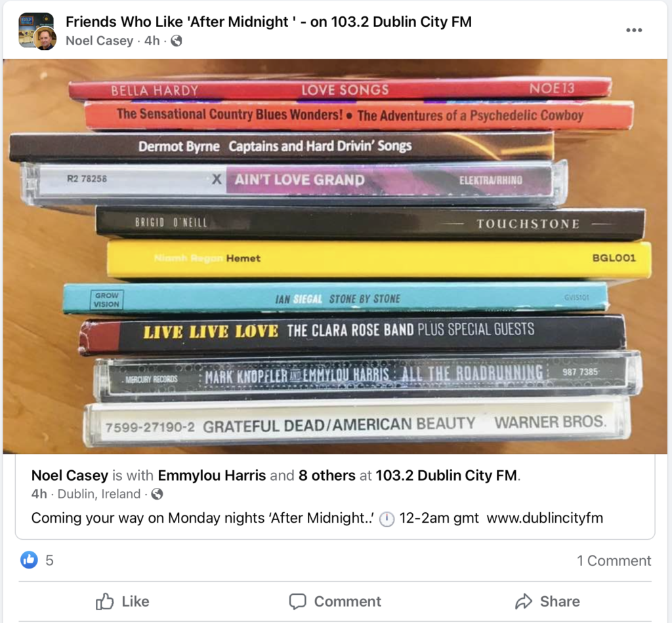Open the group name 'Friends Who Like After Midnight'

point(268,22)
